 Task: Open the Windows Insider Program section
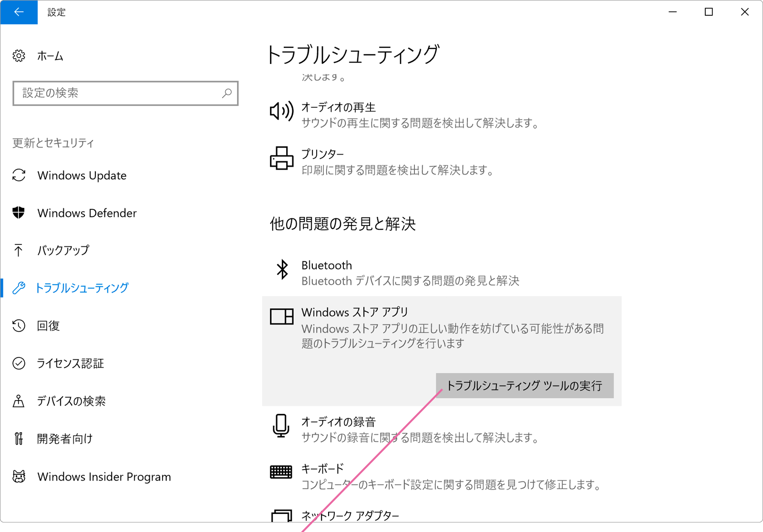tap(104, 477)
